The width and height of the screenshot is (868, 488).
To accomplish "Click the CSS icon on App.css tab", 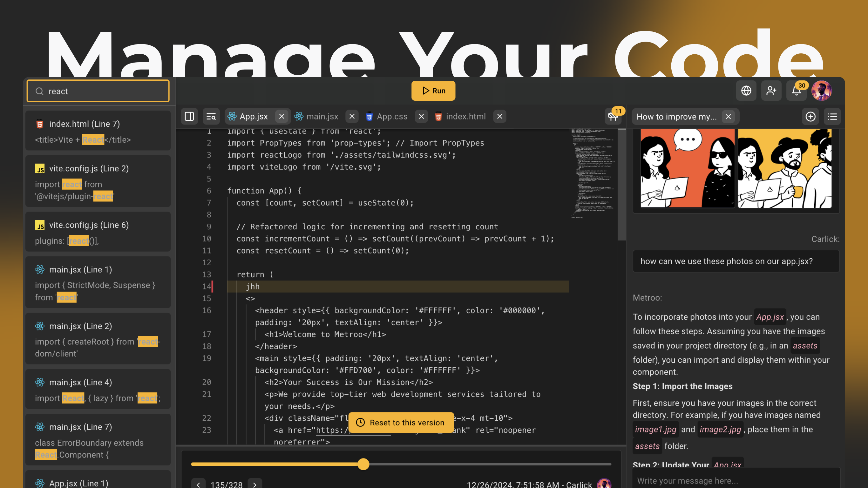I will pyautogui.click(x=369, y=117).
